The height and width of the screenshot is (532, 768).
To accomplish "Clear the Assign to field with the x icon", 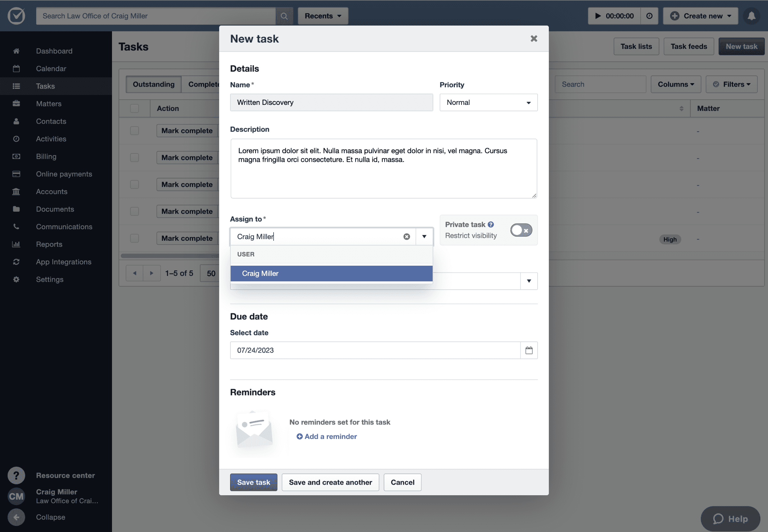I will tap(406, 237).
